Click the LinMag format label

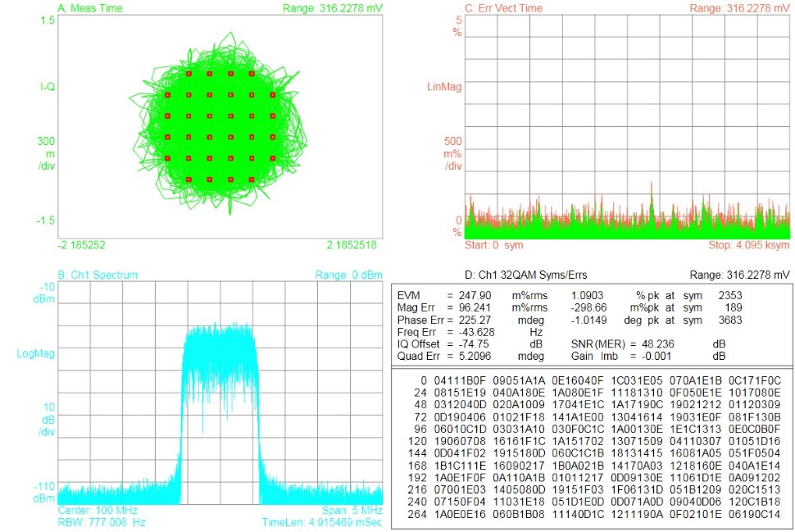pos(445,86)
